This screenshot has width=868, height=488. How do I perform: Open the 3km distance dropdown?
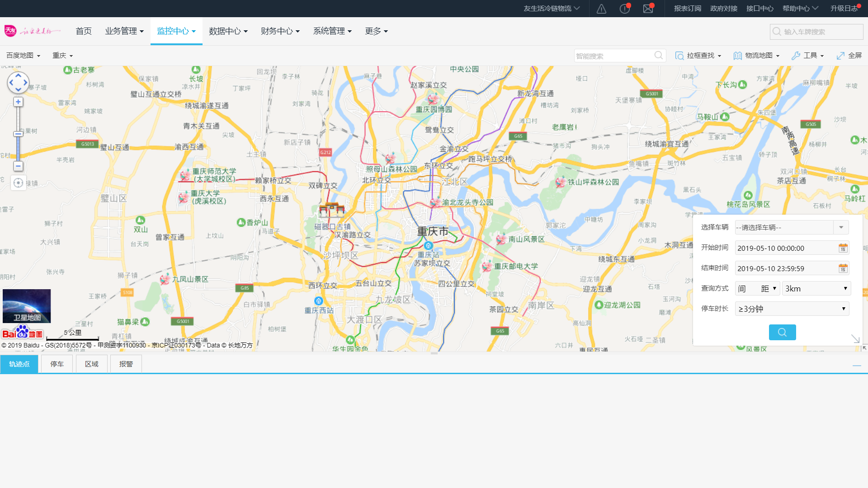click(816, 289)
